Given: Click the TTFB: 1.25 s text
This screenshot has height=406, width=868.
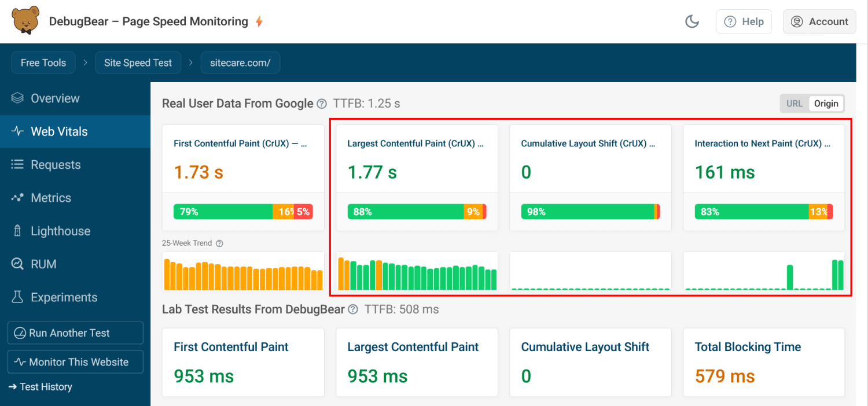Looking at the screenshot, I should pos(366,104).
